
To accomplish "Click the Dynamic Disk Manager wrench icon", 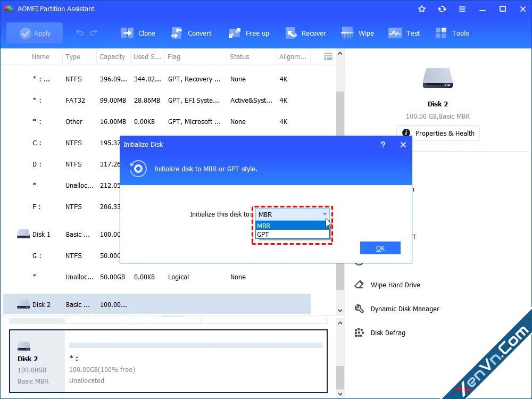I will (359, 309).
